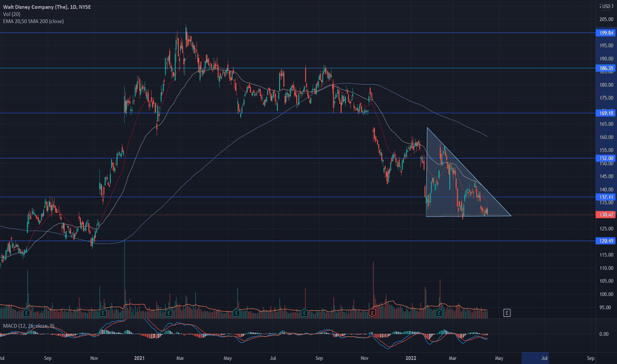Image resolution: width=617 pixels, height=364 pixels.
Task: Click the red November 2021 earnings marker
Action: pos(372,313)
